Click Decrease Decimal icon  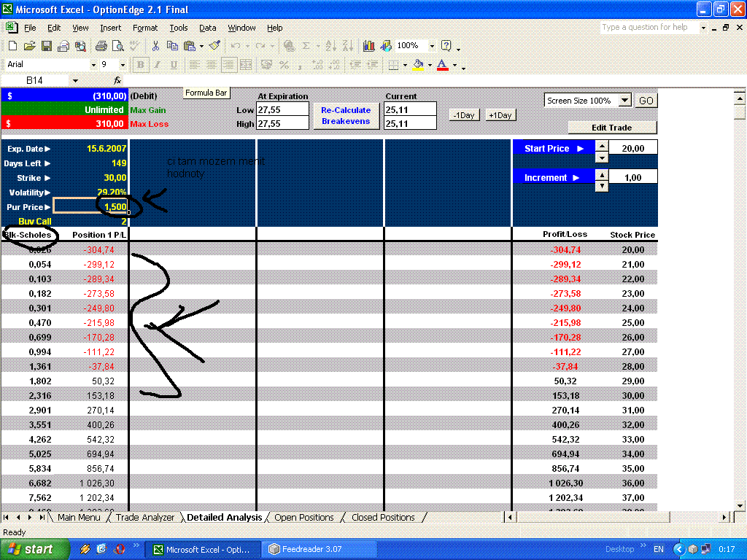pos(335,65)
